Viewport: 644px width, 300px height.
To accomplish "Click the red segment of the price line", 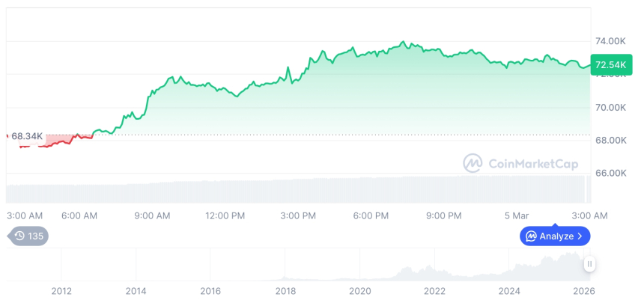I will [x=52, y=144].
